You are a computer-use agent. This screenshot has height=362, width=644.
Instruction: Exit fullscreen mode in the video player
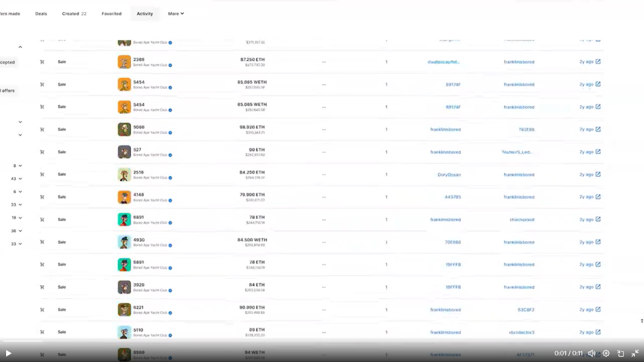(x=635, y=353)
